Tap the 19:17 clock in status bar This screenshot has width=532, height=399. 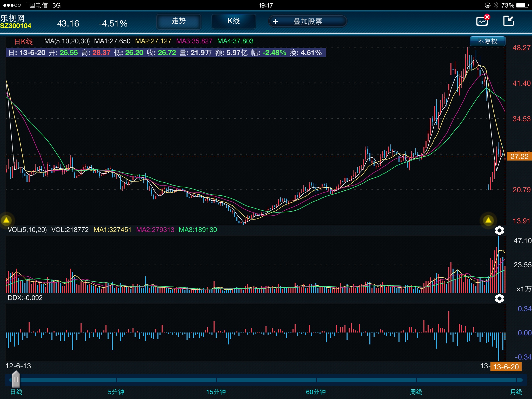pos(266,5)
